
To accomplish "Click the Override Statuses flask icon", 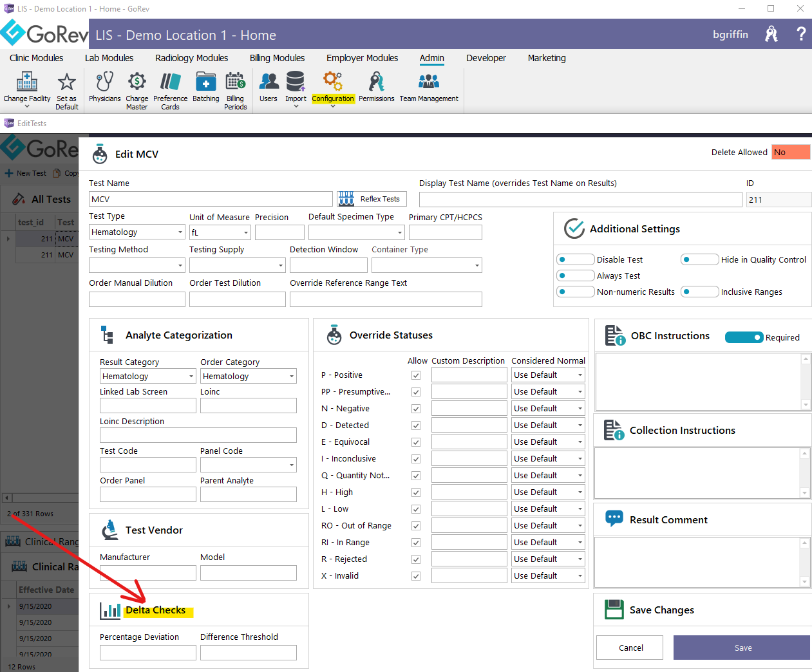I will (334, 335).
